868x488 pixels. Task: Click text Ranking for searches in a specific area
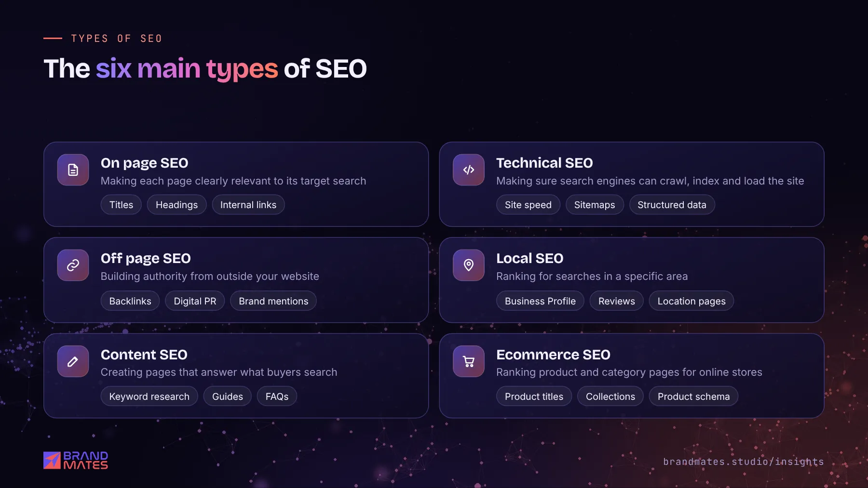point(592,277)
